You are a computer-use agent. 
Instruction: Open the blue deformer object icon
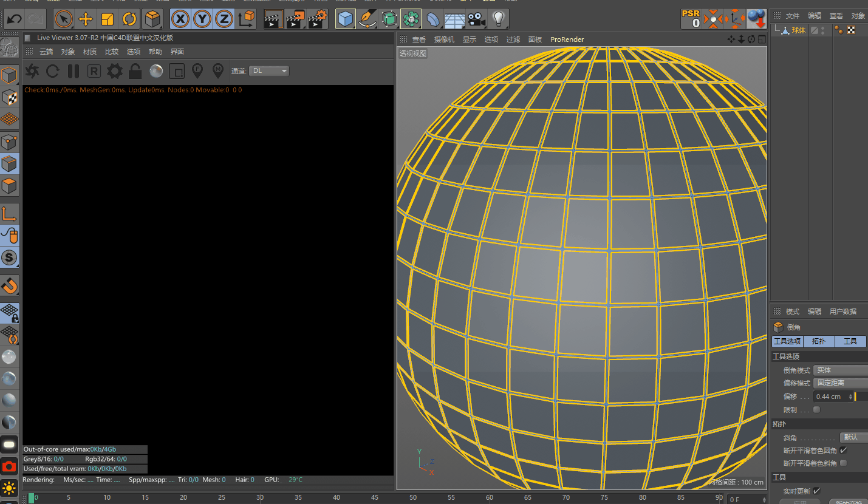[433, 19]
